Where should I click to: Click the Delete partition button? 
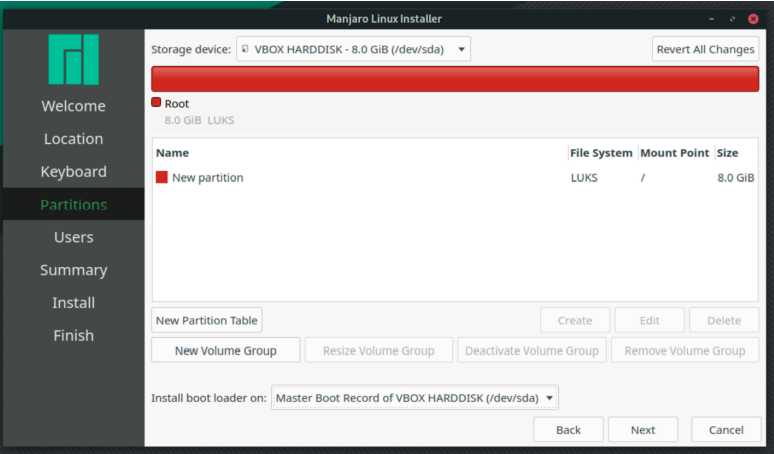[724, 320]
